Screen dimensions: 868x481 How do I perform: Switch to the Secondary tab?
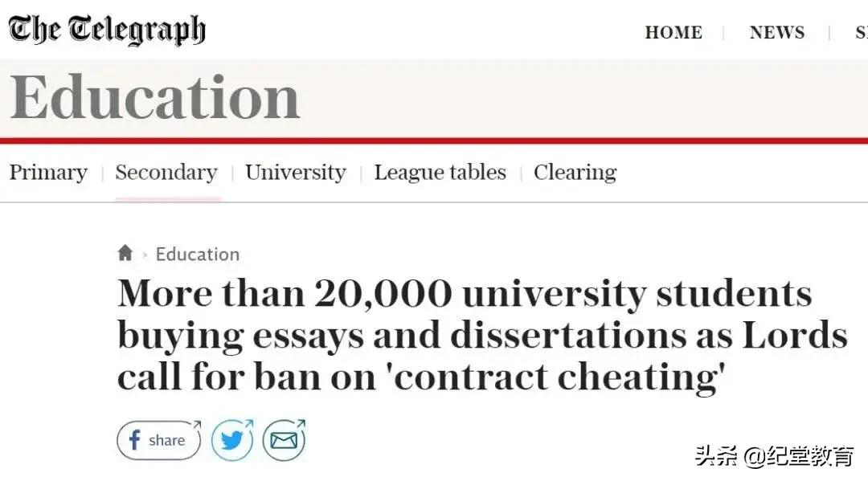point(166,173)
